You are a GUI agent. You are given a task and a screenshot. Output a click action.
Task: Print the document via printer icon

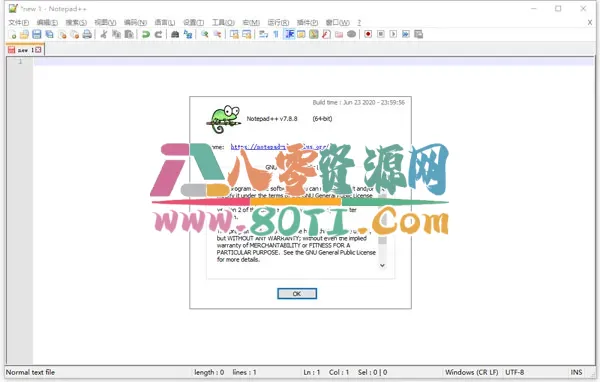point(87,34)
